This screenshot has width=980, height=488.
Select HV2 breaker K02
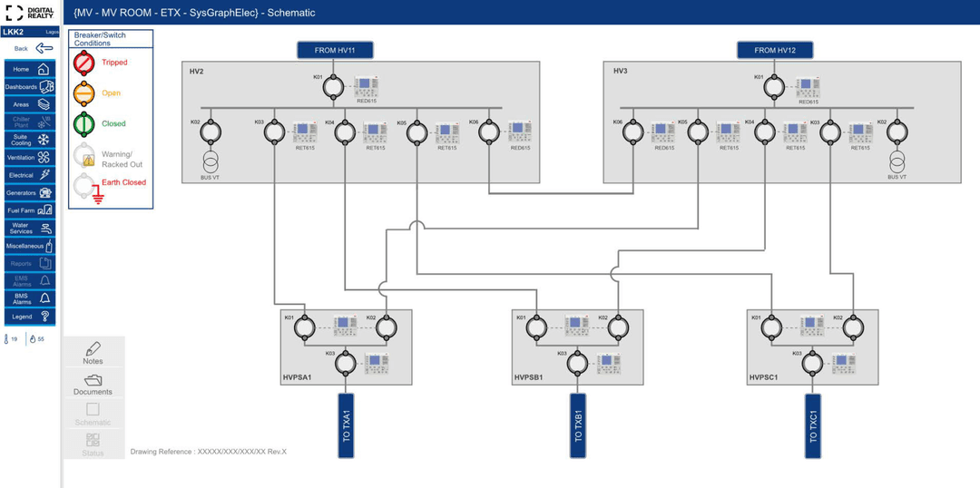pos(211,132)
